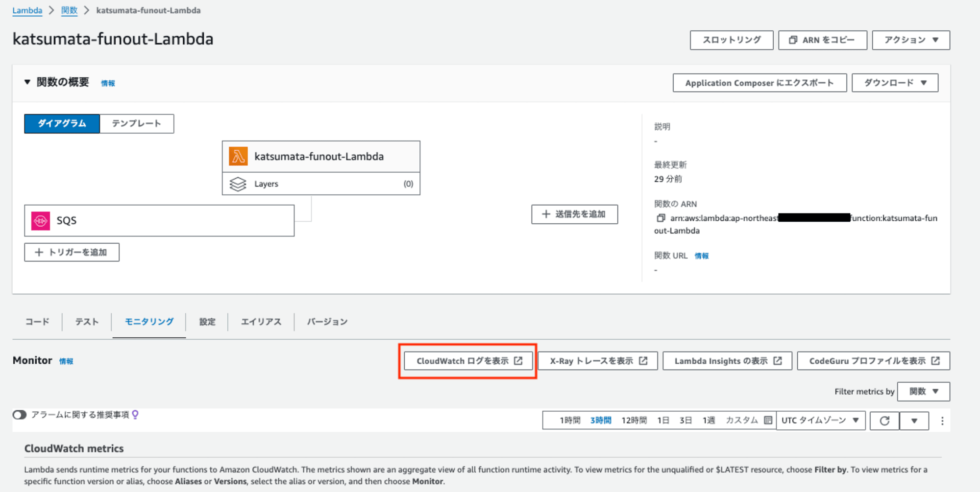Select the 1時間 time range
Screen dimensions: 980x492
click(x=570, y=421)
